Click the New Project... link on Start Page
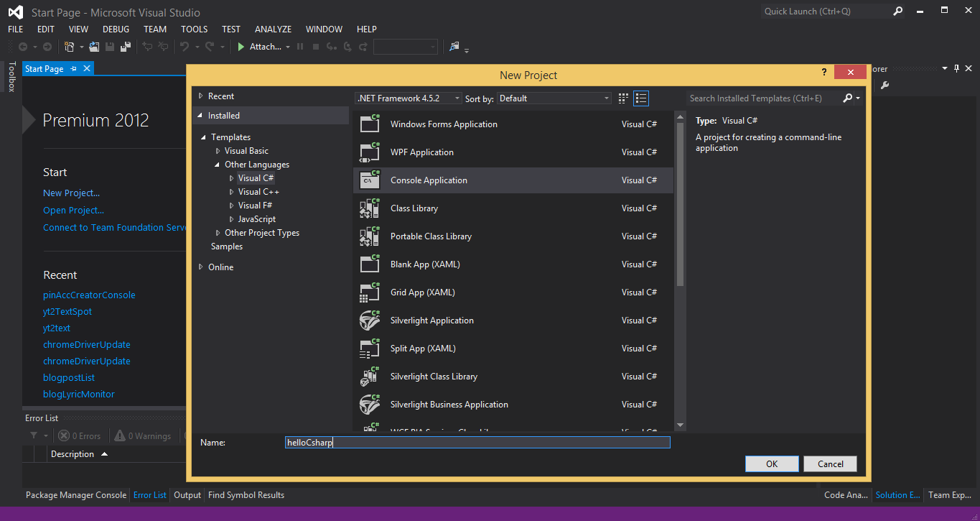 71,193
